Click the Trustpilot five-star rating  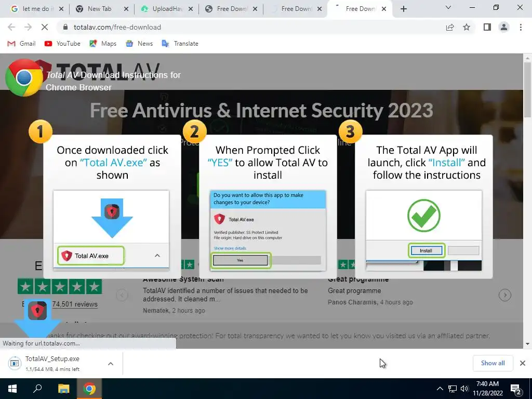60,287
